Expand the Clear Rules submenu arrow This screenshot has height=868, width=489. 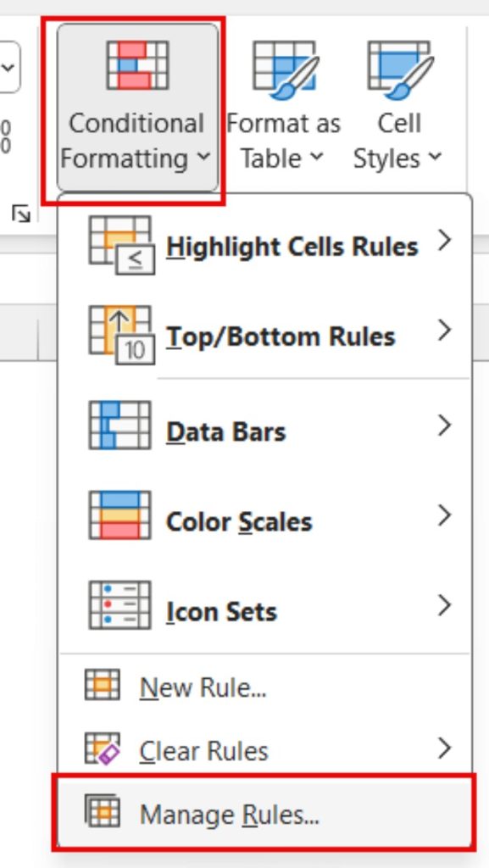click(x=444, y=749)
